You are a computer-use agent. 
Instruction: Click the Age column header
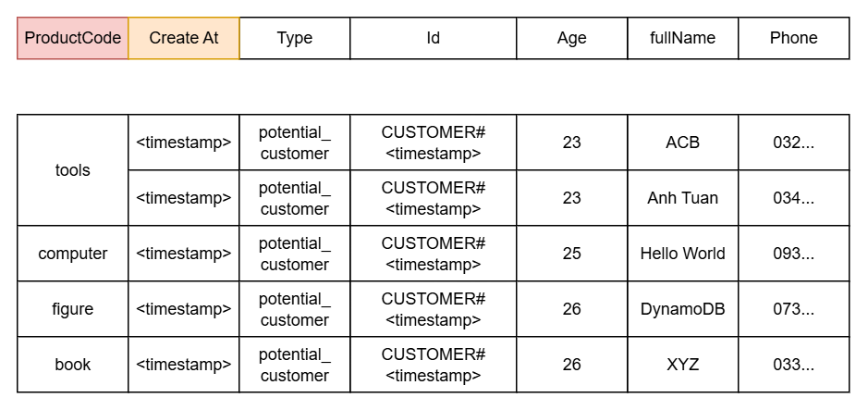pyautogui.click(x=572, y=38)
